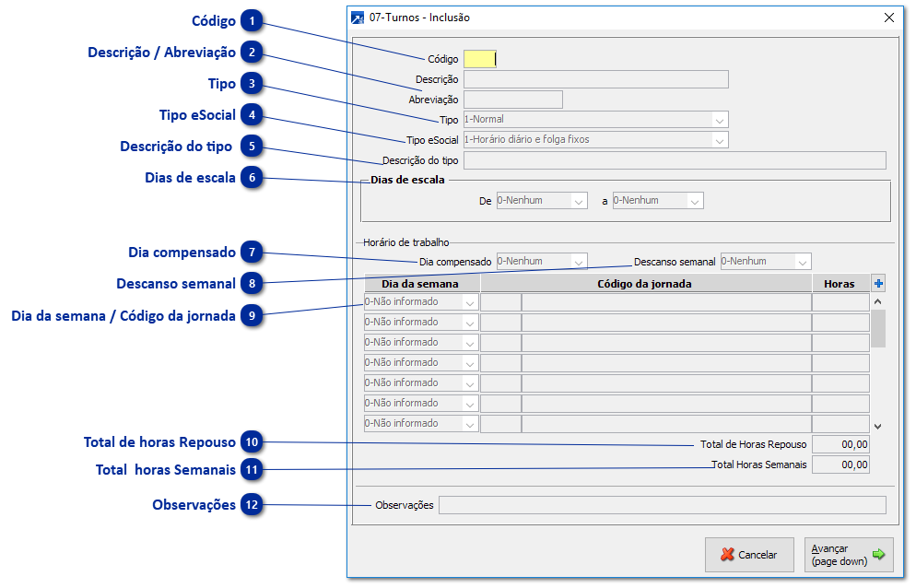Click the blue plus icon beside Horas
The image size is (916, 588).
point(878,284)
